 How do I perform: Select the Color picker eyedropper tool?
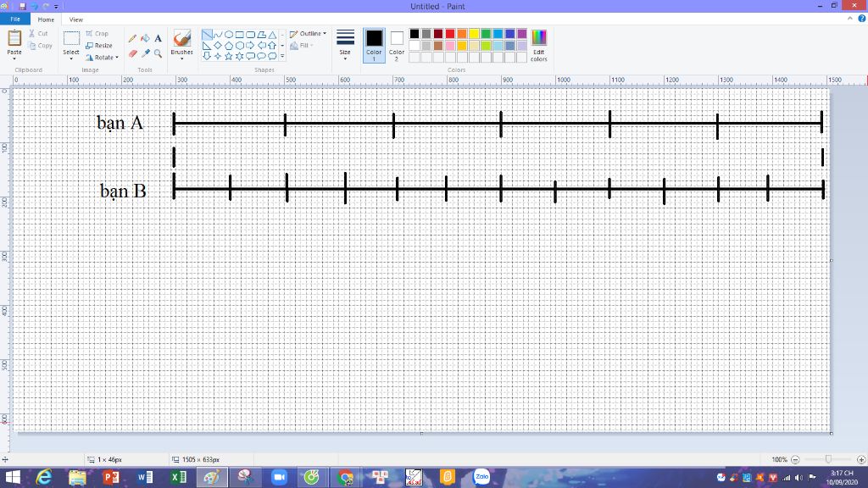[x=145, y=53]
